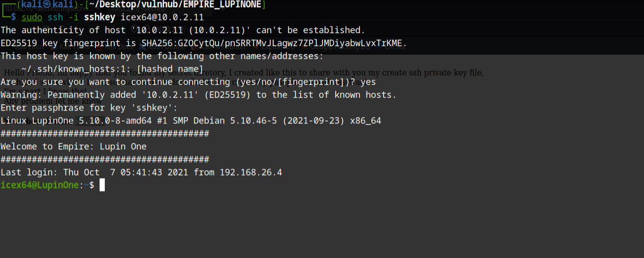
Task: Click the Warning: Permanently added line
Action: (x=198, y=95)
